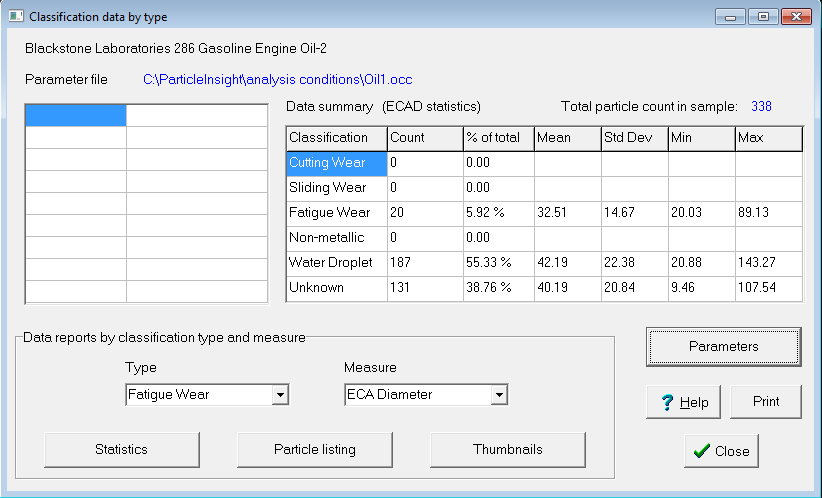This screenshot has height=498, width=822.
Task: Open Help with the question mark button
Action: tap(684, 402)
